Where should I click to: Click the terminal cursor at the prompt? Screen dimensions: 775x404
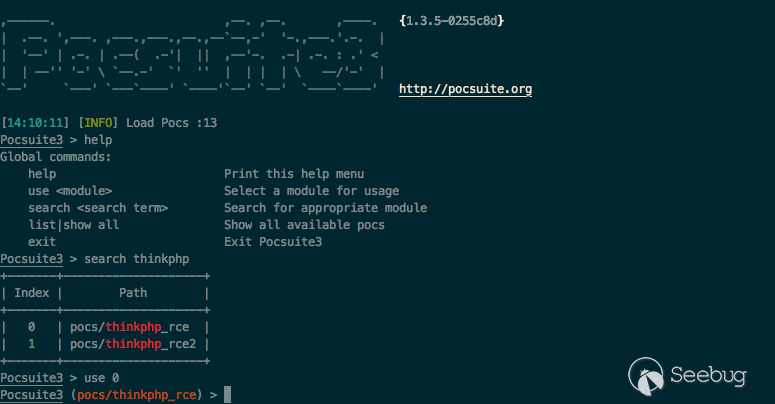[228, 395]
